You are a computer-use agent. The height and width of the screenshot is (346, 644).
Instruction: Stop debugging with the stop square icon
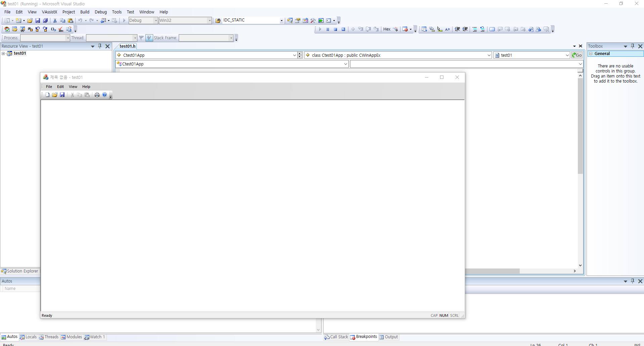coord(335,29)
